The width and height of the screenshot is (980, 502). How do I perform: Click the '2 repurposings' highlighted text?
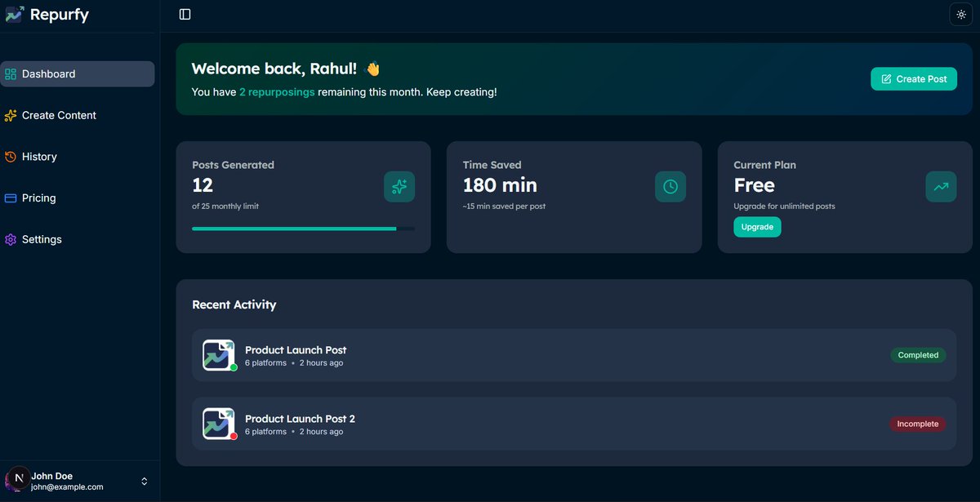(277, 92)
